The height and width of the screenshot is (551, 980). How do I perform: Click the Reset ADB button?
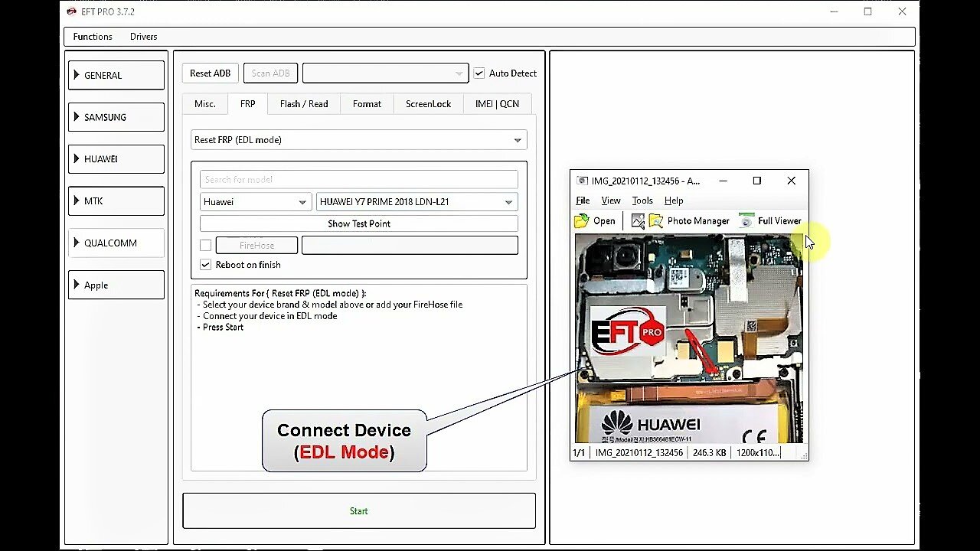point(211,73)
